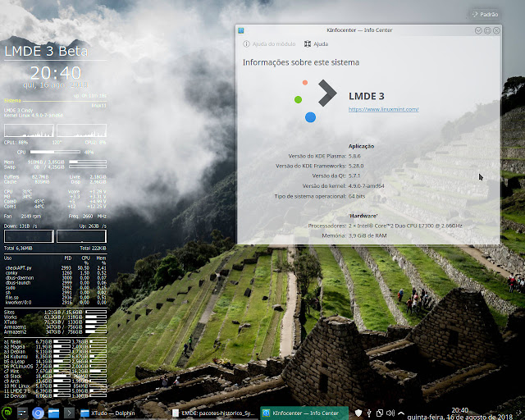The width and height of the screenshot is (525, 420).
Task: Open the linuxmint.com link
Action: 383,109
